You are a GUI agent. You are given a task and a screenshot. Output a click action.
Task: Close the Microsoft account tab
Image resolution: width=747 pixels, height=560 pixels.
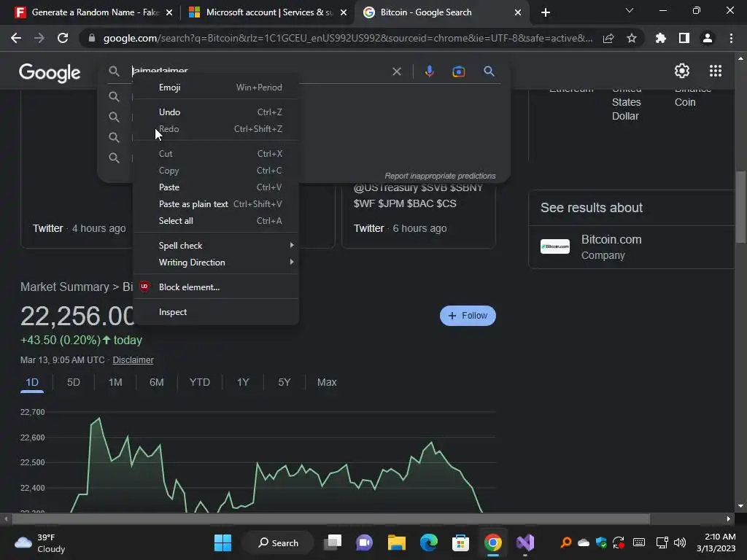click(344, 12)
